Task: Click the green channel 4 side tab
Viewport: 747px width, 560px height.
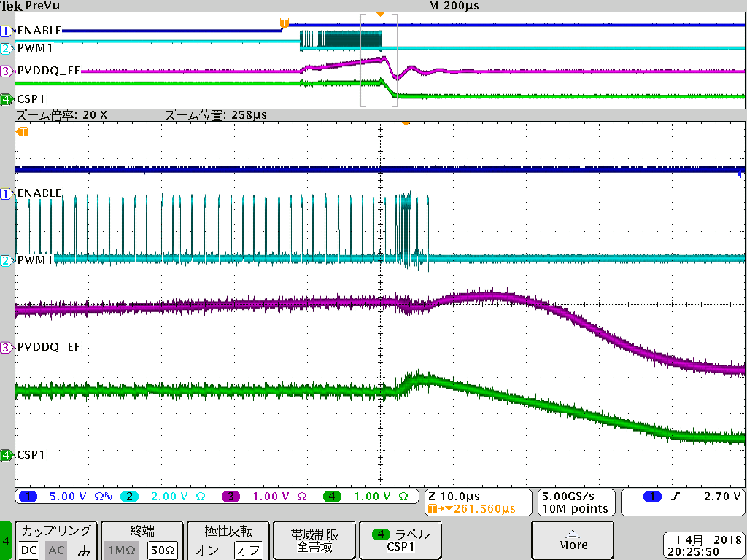Action: point(6,540)
